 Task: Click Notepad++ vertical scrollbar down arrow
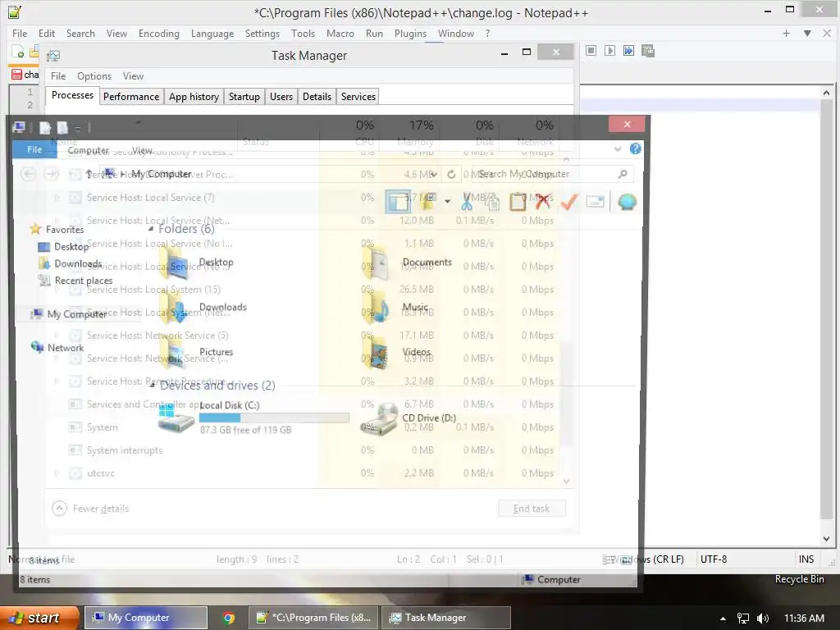[826, 538]
